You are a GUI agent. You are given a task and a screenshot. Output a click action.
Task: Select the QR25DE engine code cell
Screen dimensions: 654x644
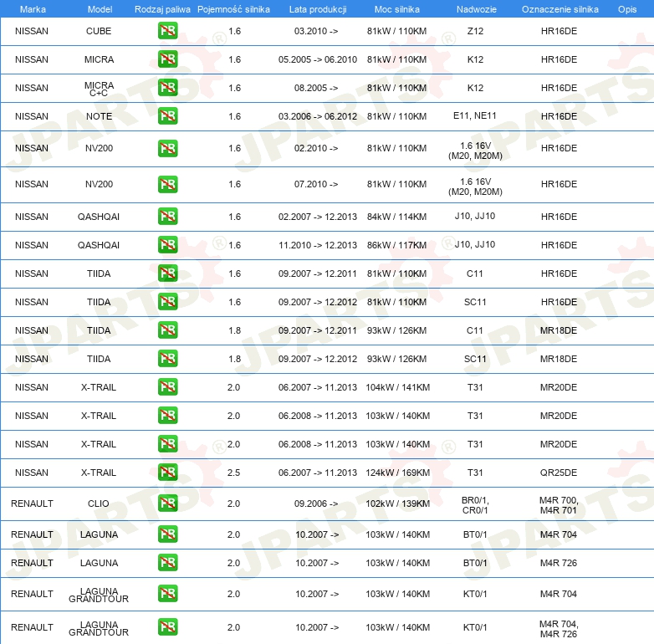click(559, 473)
